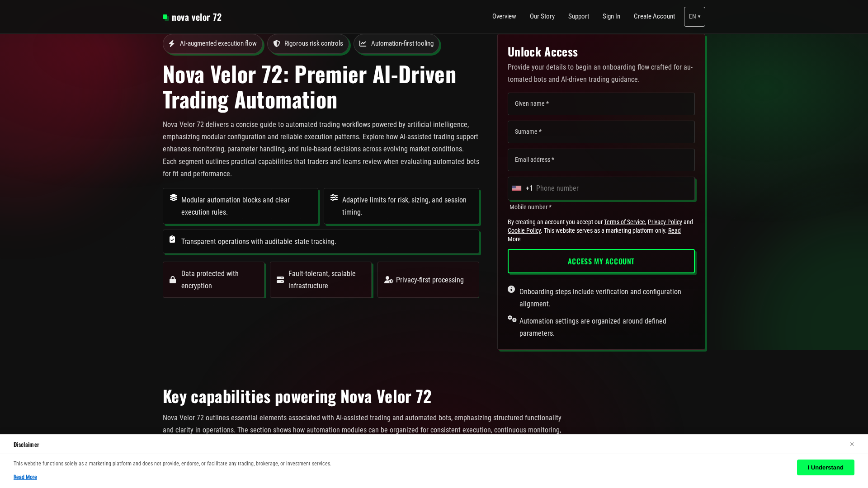Image resolution: width=868 pixels, height=488 pixels.
Task: Click 'Privacy-first processing' card
Action: click(428, 280)
